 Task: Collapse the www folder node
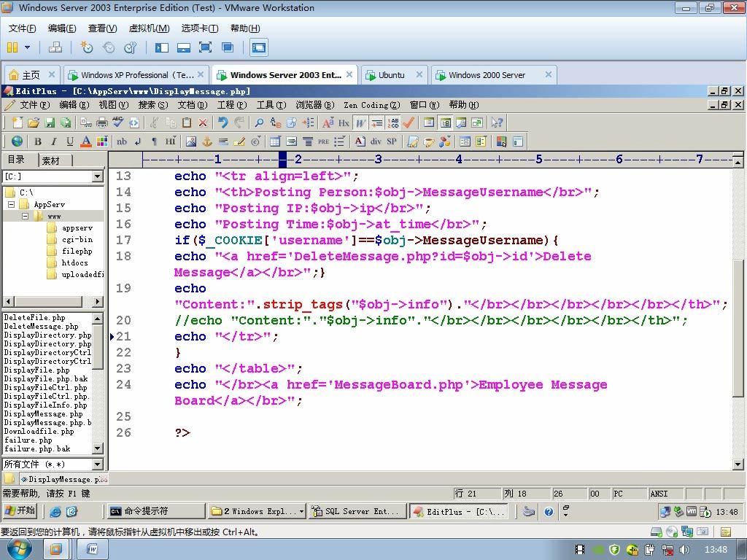(x=26, y=216)
